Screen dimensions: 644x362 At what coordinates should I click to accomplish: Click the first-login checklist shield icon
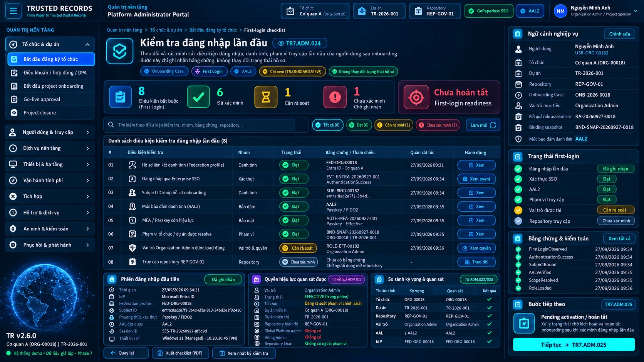pyautogui.click(x=120, y=51)
